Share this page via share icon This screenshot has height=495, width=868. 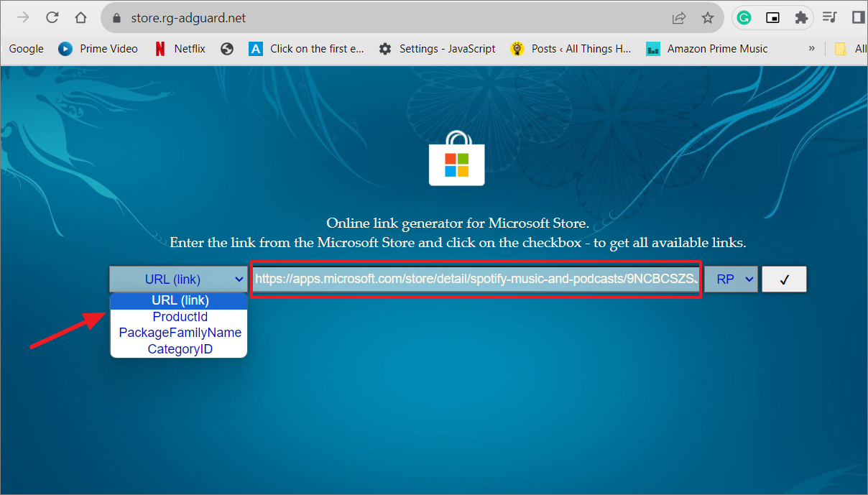coord(678,18)
